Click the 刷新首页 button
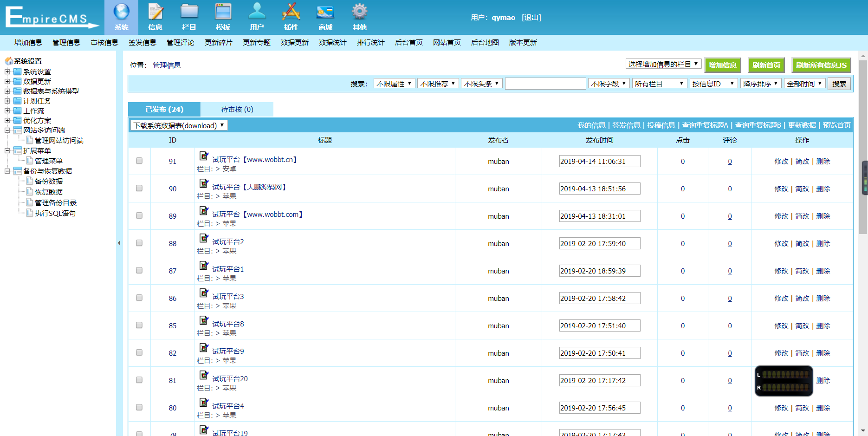The width and height of the screenshot is (868, 436). click(x=766, y=65)
